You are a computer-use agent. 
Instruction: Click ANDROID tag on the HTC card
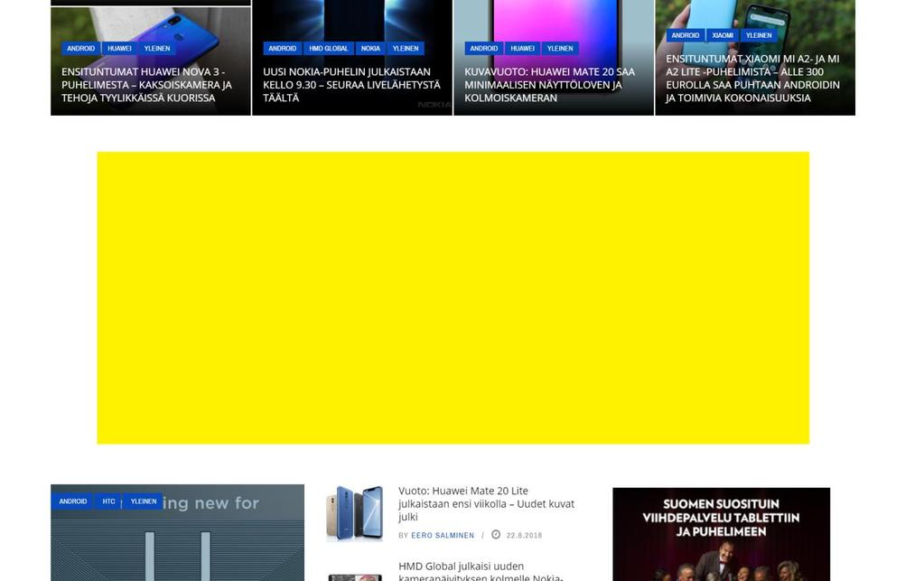pyautogui.click(x=73, y=501)
